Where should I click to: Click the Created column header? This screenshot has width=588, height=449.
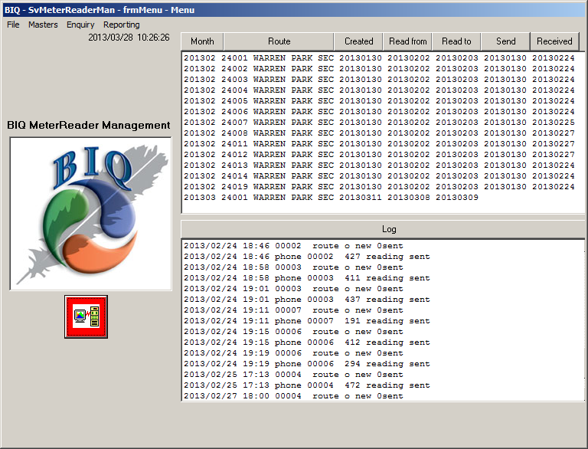point(358,41)
